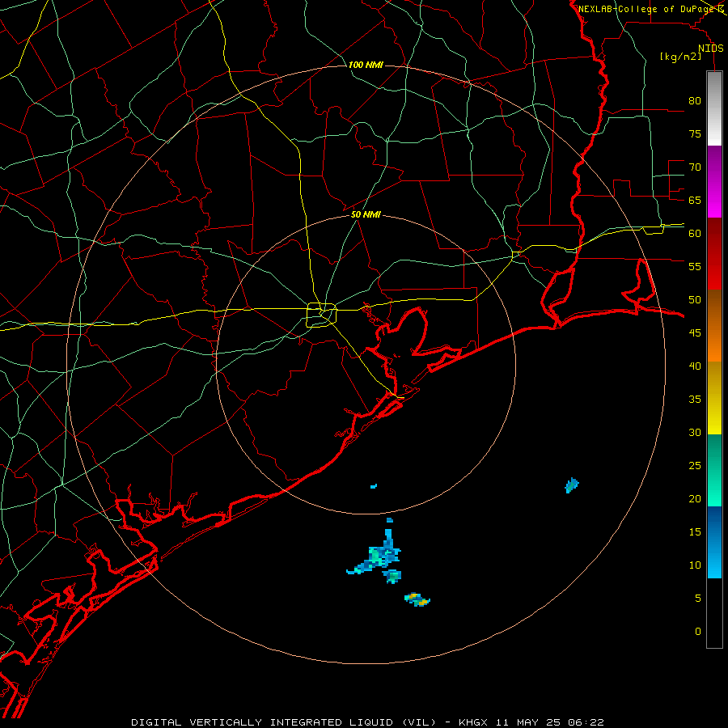Click the "50 NMI" range ring label
The width and height of the screenshot is (728, 728).
366,214
